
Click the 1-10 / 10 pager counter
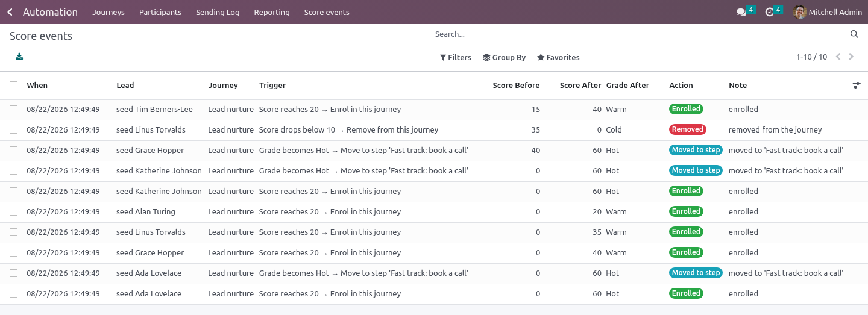click(811, 57)
